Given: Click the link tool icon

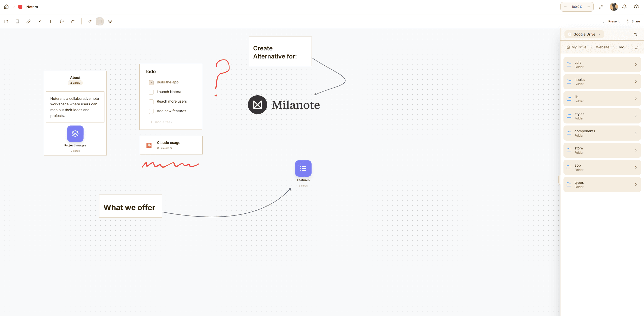Looking at the screenshot, I should click(x=28, y=21).
